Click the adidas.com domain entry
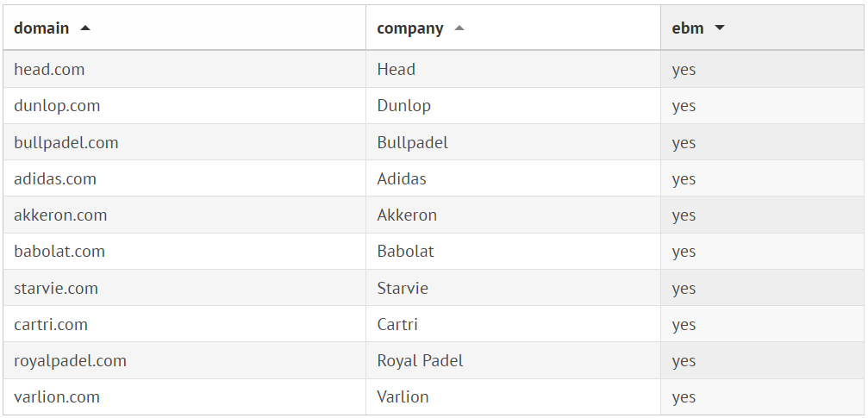 55,179
